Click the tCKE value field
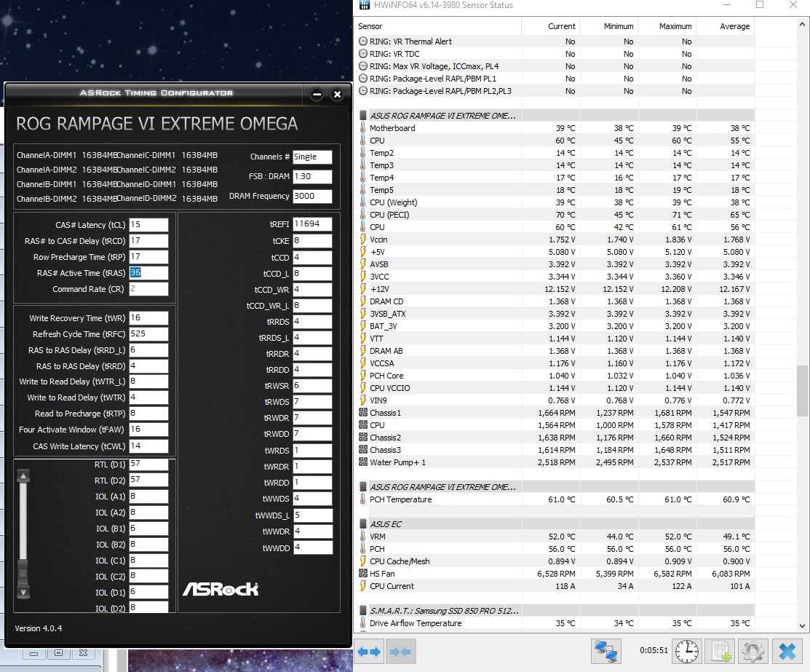810x672 pixels. (312, 240)
